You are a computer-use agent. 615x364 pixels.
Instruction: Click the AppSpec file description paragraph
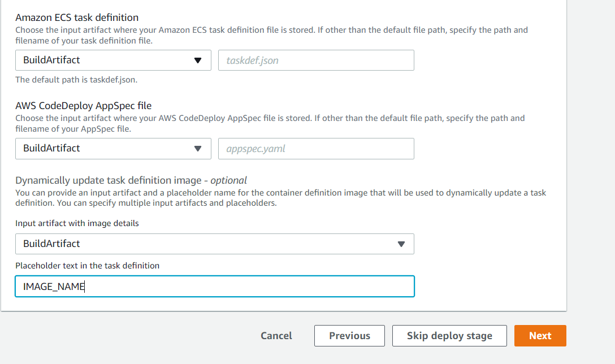270,124
